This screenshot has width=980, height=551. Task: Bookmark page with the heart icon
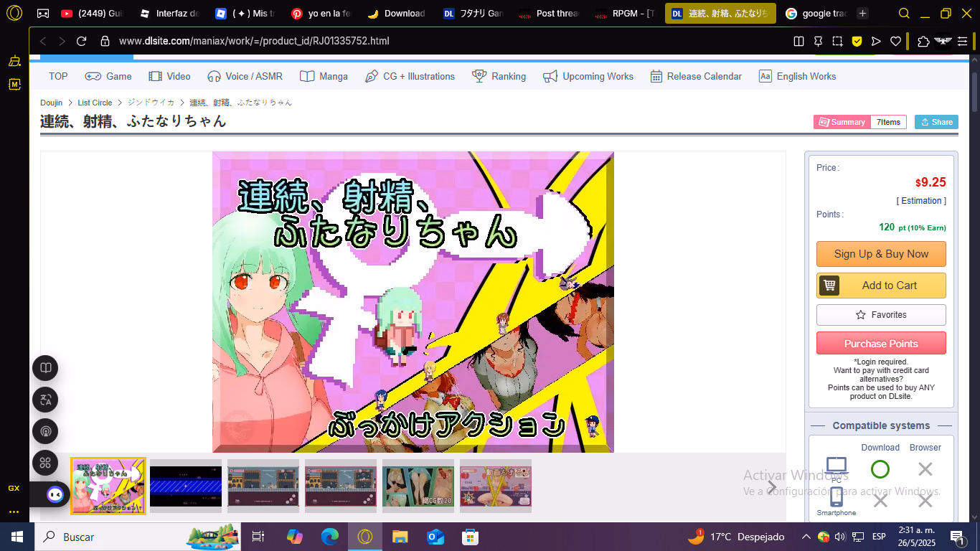tap(895, 42)
